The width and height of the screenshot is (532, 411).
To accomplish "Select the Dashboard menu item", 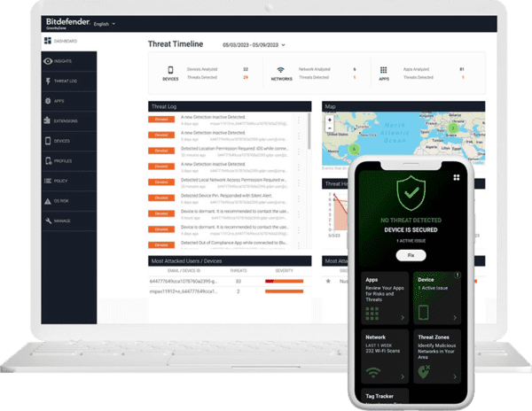I will (69, 41).
